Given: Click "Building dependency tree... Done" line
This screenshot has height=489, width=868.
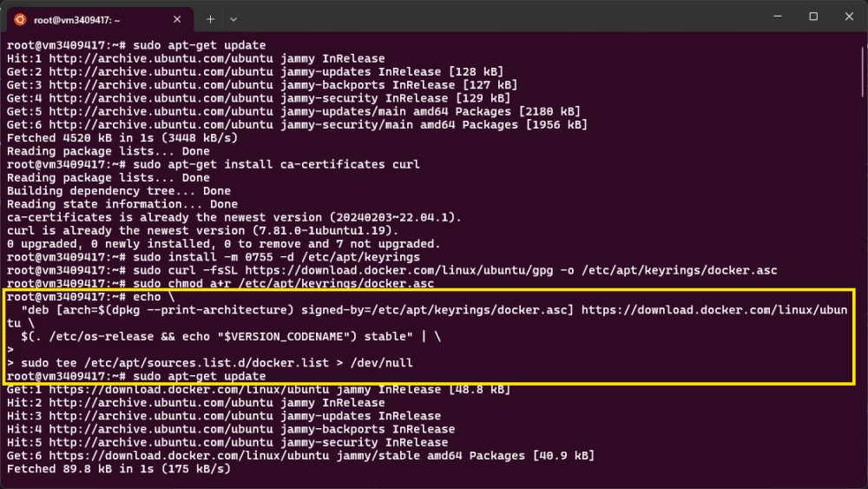Looking at the screenshot, I should point(118,191).
